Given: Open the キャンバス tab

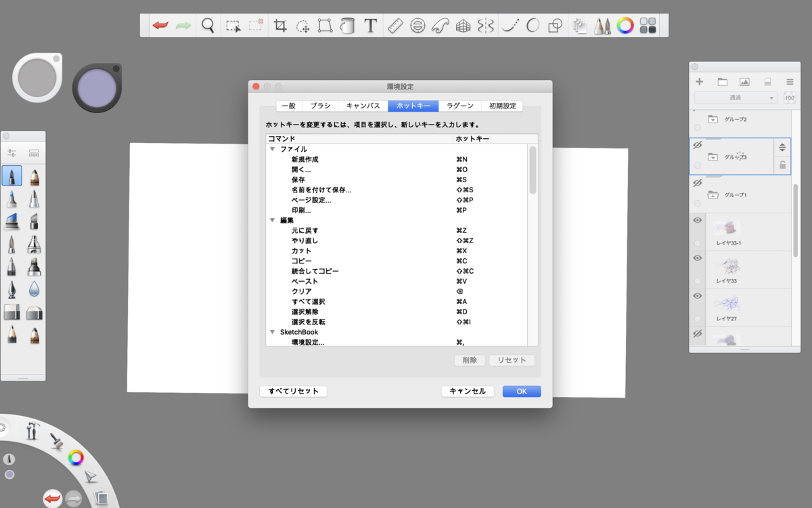Looking at the screenshot, I should [363, 106].
